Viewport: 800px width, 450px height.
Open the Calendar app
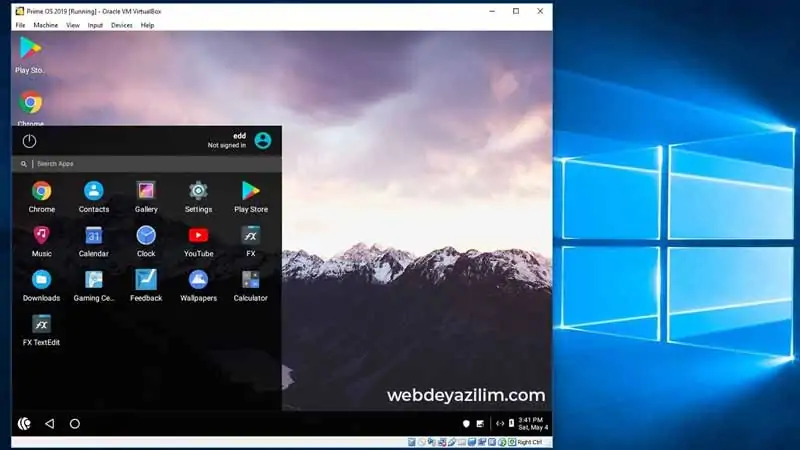pos(94,241)
